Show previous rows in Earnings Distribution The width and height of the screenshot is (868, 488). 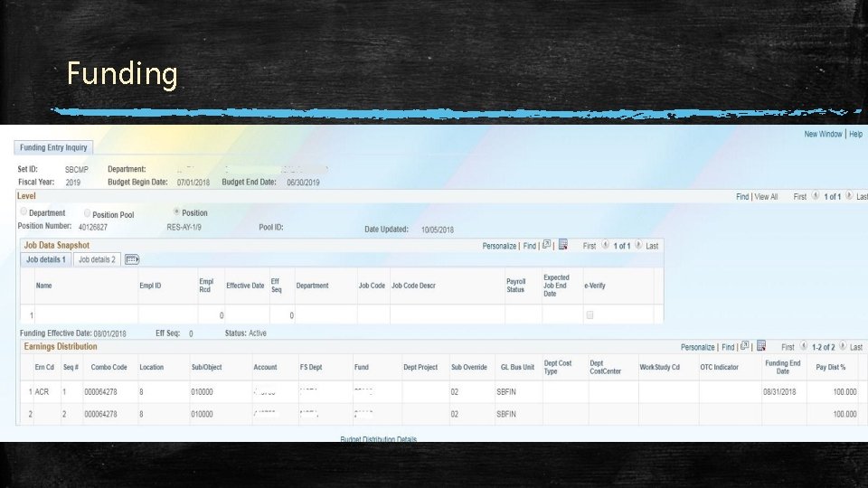click(803, 346)
